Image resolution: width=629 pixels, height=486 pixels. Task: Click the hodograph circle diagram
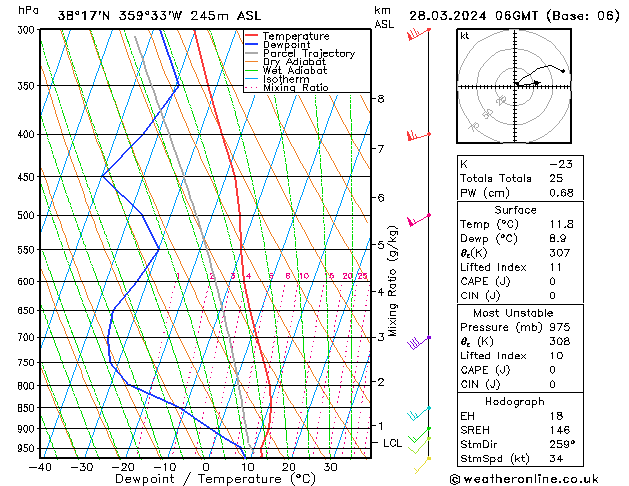[x=514, y=86]
